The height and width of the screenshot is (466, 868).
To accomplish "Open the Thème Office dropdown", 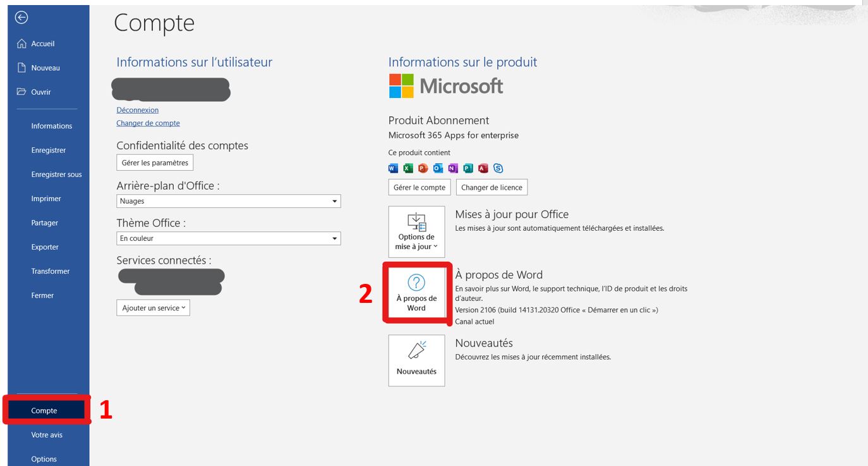I will click(229, 238).
